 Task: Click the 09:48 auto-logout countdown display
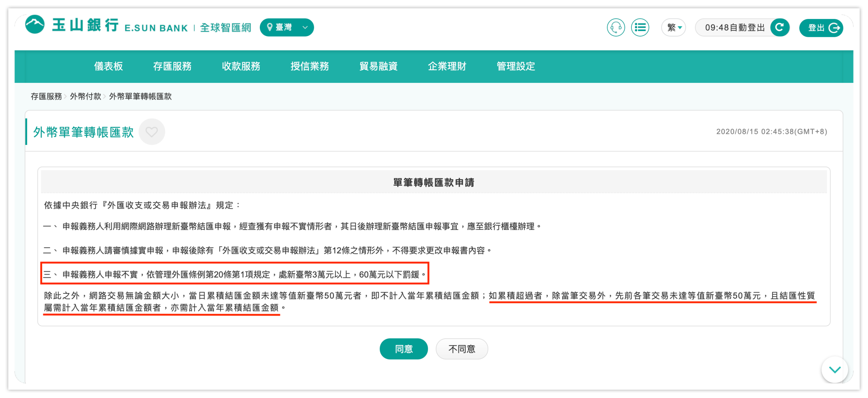click(735, 28)
